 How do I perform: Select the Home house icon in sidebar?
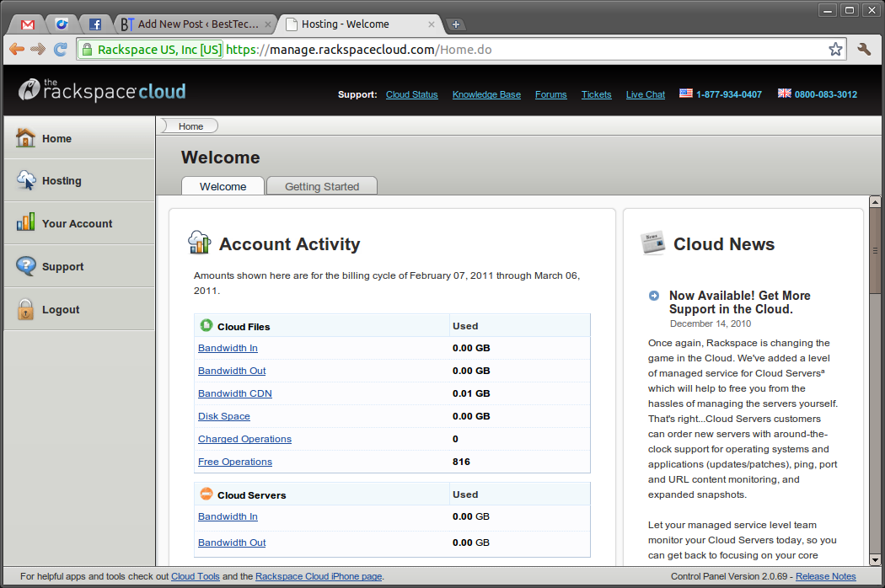pyautogui.click(x=26, y=138)
